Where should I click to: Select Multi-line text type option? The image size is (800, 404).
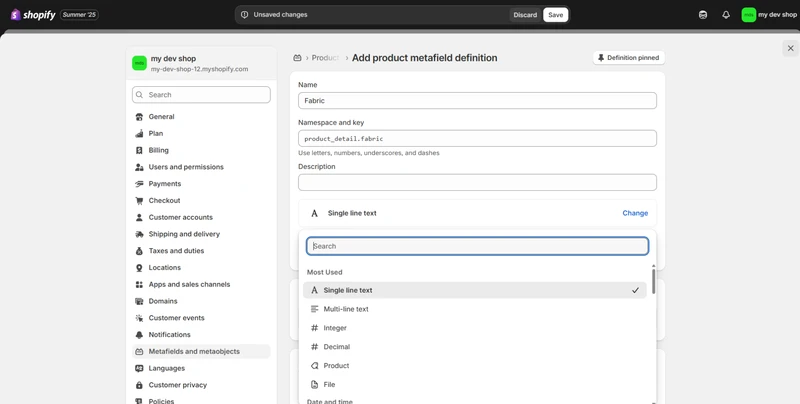pos(474,309)
